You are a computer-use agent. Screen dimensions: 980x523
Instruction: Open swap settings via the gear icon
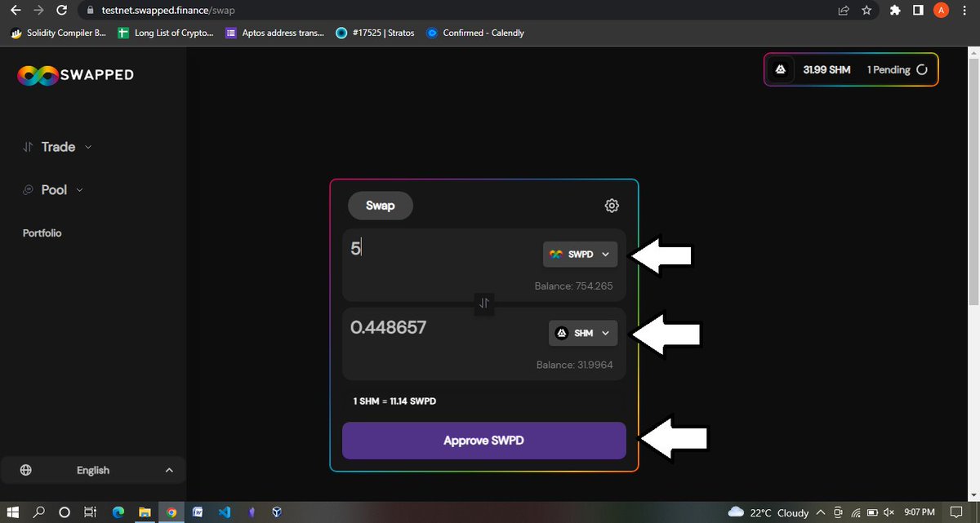tap(612, 206)
